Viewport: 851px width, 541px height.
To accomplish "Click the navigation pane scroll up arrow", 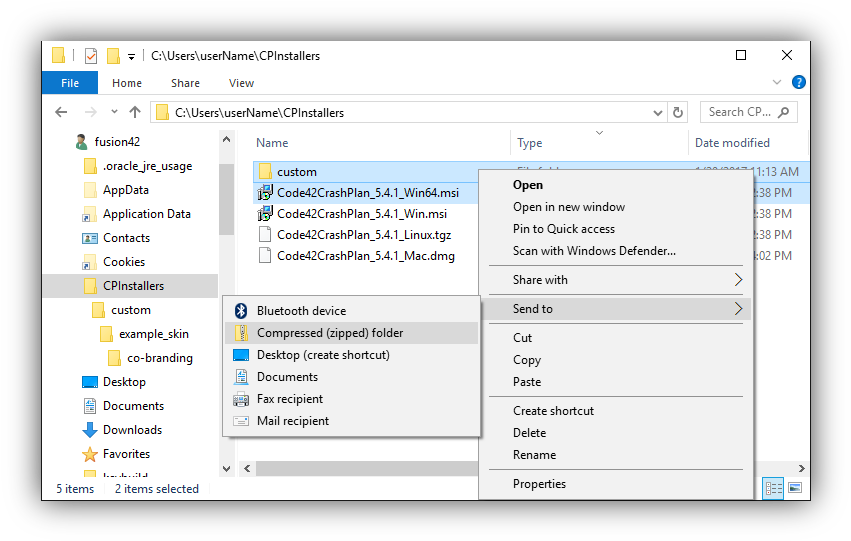I will click(226, 139).
